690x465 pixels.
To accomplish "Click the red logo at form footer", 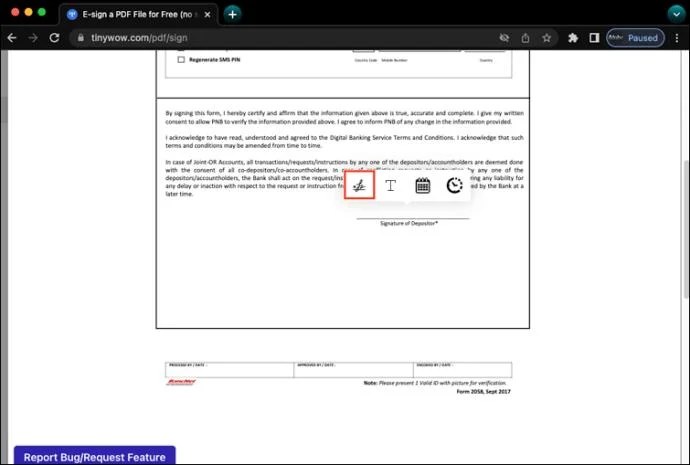I will (181, 382).
